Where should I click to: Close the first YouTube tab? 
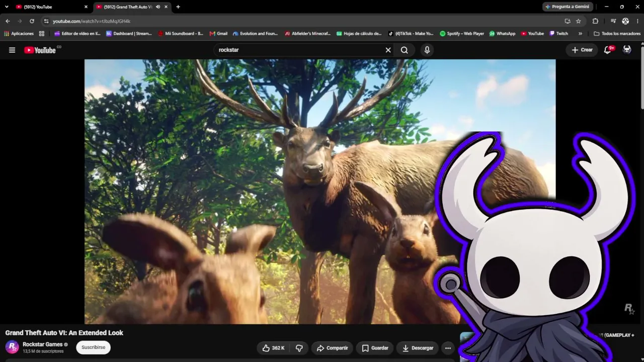(x=86, y=7)
